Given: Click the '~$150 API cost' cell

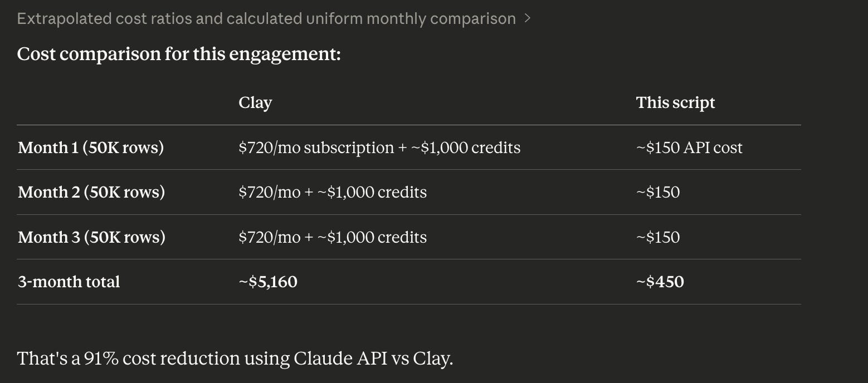Looking at the screenshot, I should click(689, 148).
